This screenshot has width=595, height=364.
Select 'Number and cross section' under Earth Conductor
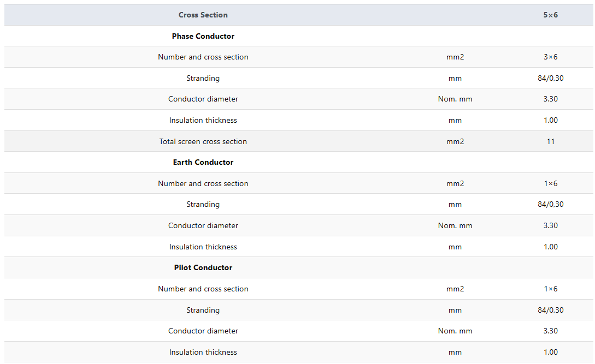coord(203,183)
